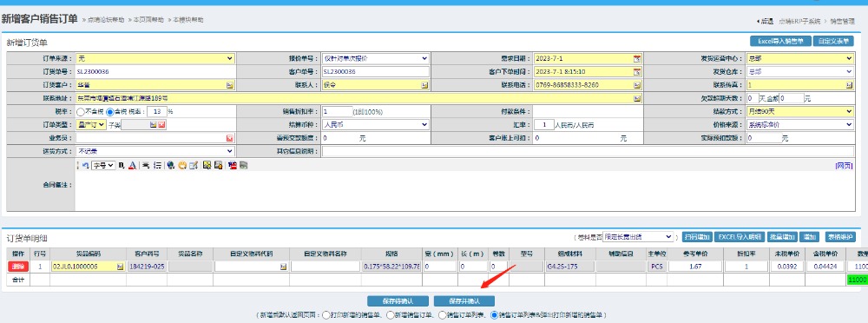Open lookup icon in 货品编码 cell
868x323 pixels.
tap(120, 267)
